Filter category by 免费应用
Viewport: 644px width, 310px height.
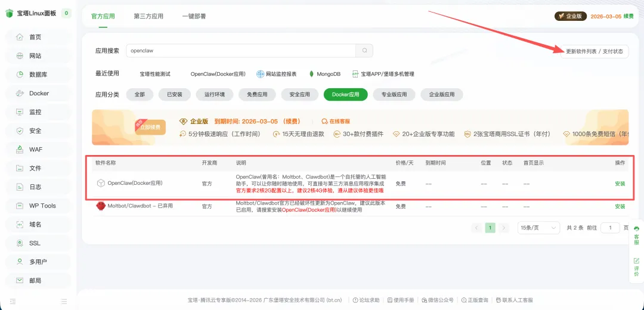(257, 94)
